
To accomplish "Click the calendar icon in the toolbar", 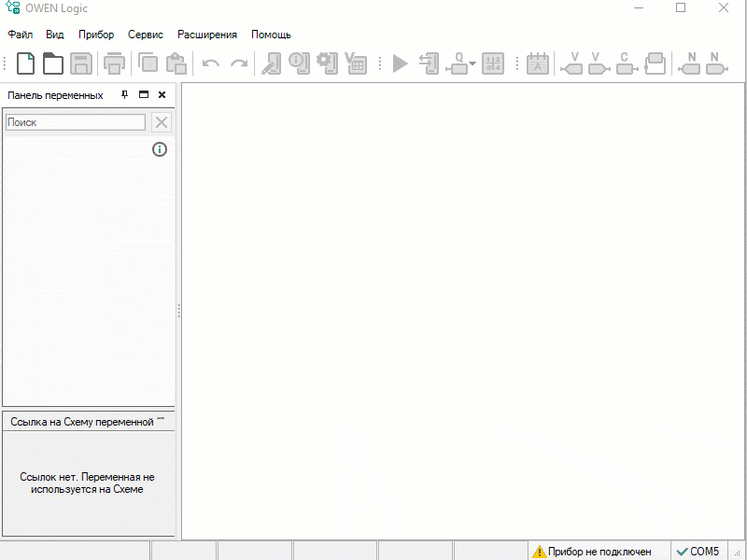I will [538, 63].
